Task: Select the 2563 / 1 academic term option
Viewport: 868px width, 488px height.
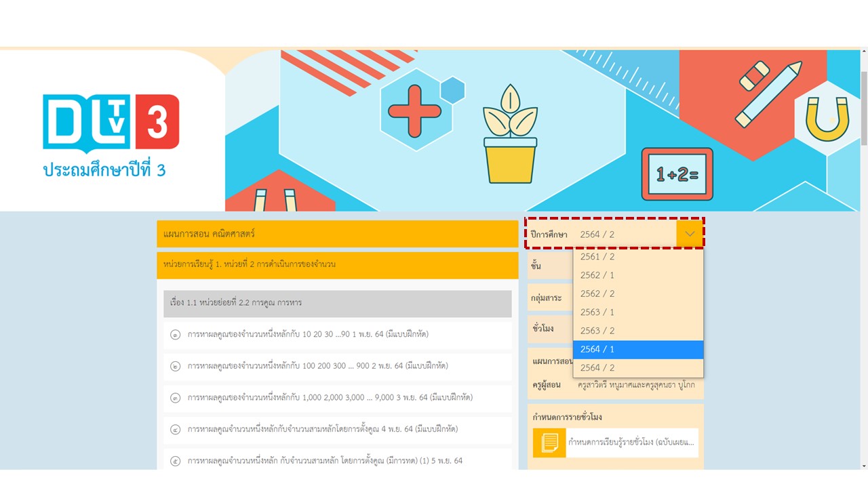Action: point(637,312)
